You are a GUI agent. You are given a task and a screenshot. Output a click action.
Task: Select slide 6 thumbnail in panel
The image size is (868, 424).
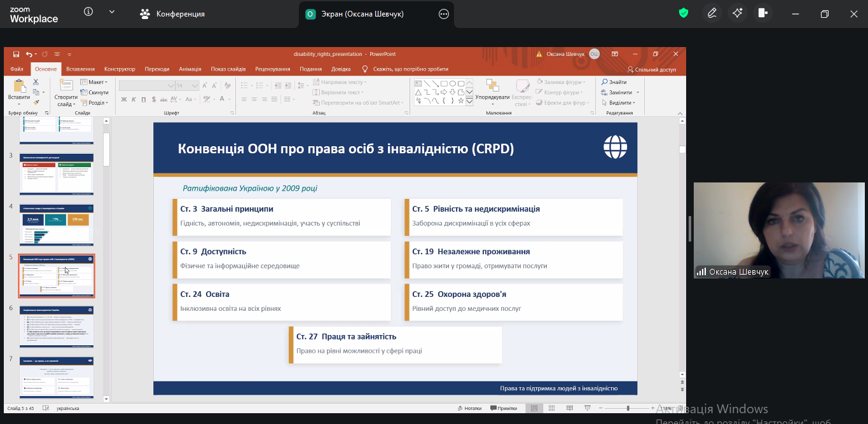point(57,326)
